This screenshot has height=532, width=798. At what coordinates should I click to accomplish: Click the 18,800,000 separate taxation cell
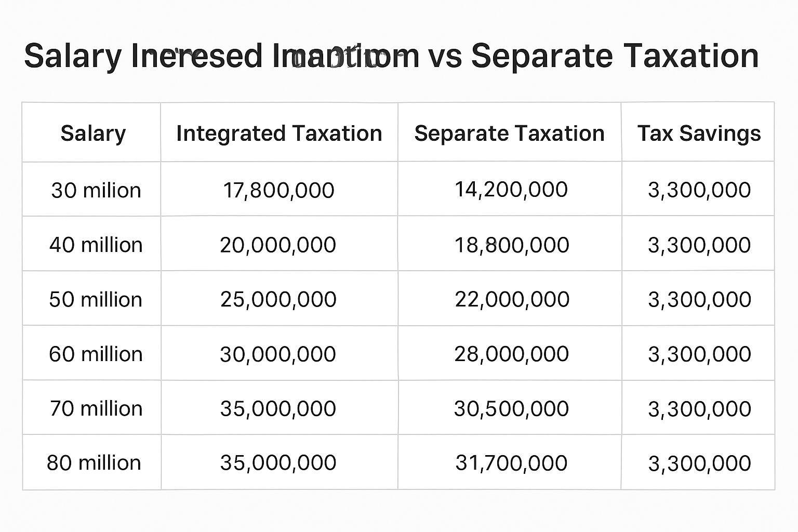[512, 245]
